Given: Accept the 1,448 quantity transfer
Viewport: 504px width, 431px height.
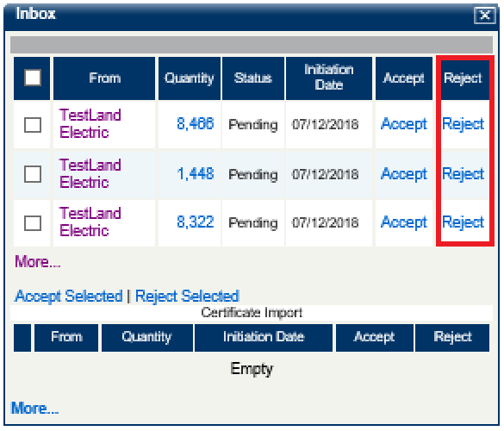Looking at the screenshot, I should point(404,174).
